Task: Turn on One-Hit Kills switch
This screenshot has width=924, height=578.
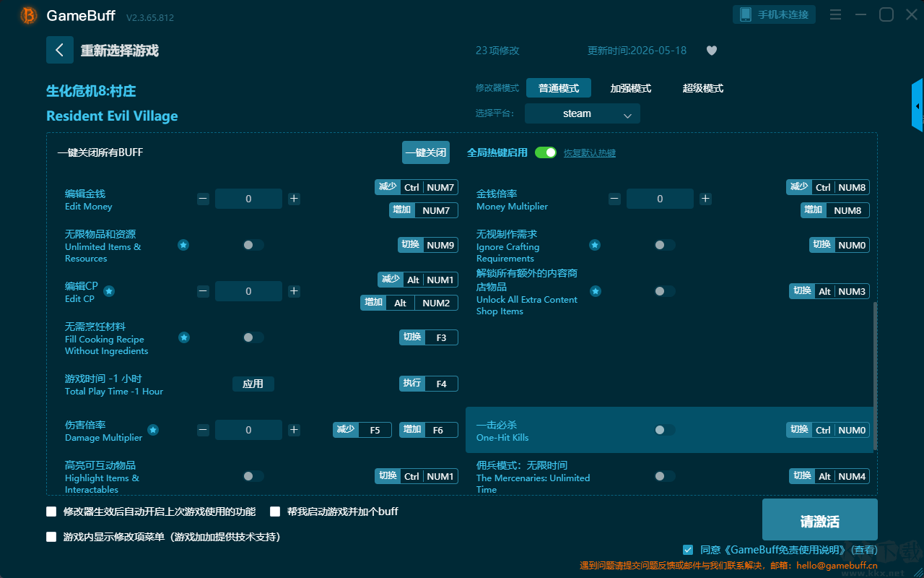Action: (665, 430)
